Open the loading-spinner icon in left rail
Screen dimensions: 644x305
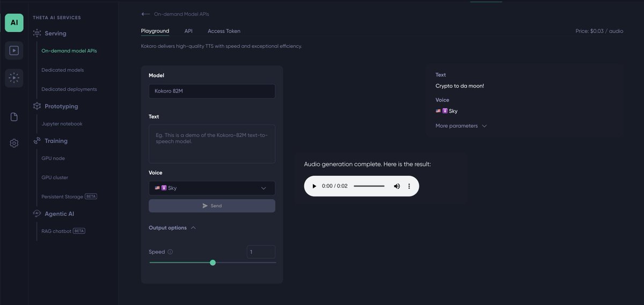[14, 78]
